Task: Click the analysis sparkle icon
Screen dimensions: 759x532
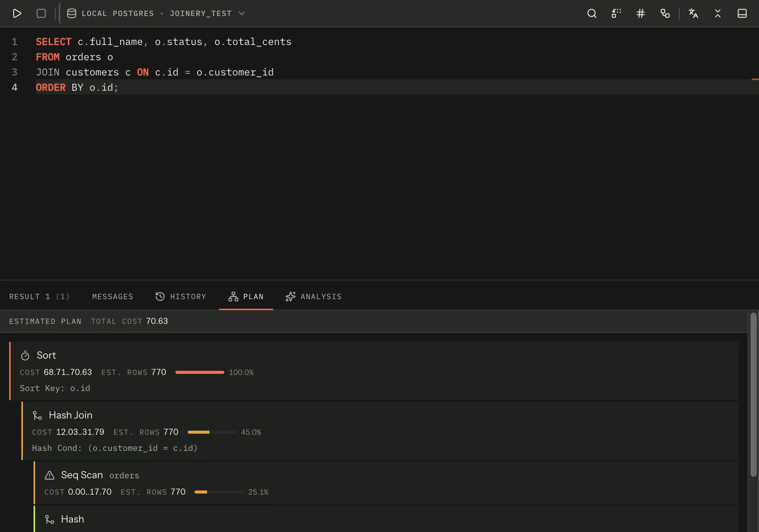Action: tap(291, 296)
